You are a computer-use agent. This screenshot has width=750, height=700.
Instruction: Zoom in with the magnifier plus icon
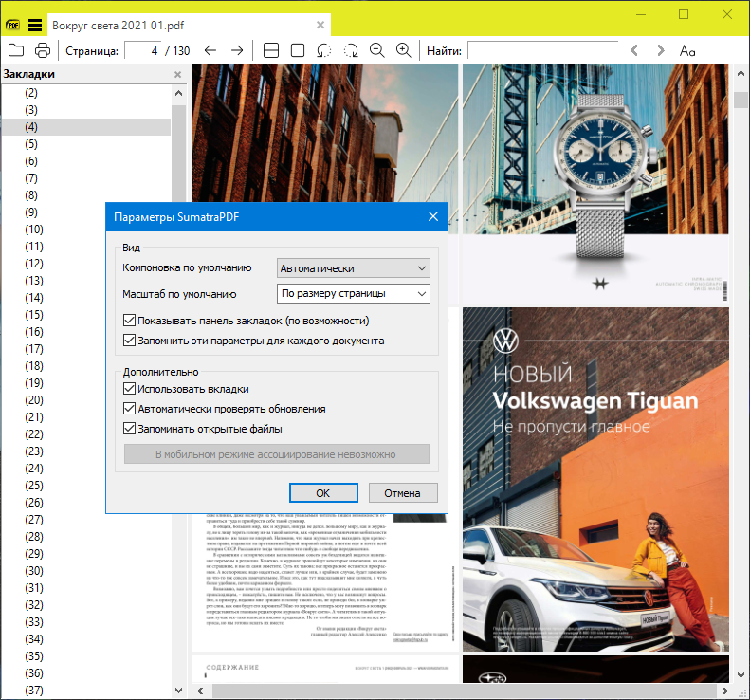(x=404, y=50)
